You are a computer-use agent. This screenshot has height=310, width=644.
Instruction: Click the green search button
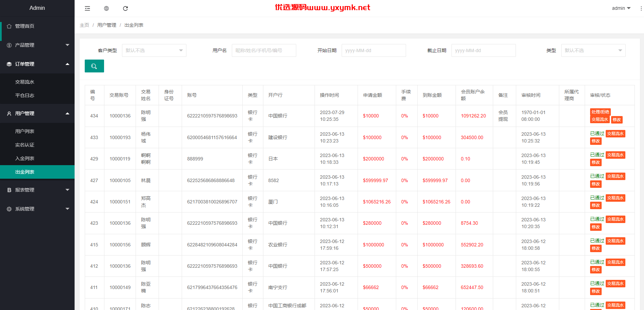94,66
